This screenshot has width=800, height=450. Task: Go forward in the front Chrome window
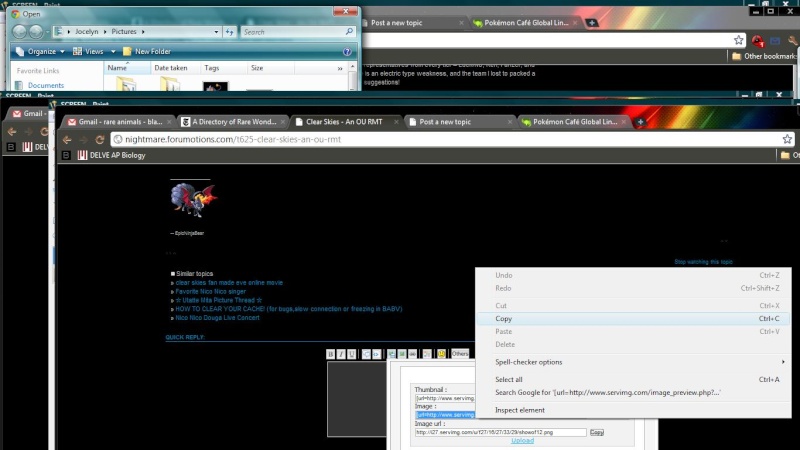(x=83, y=139)
